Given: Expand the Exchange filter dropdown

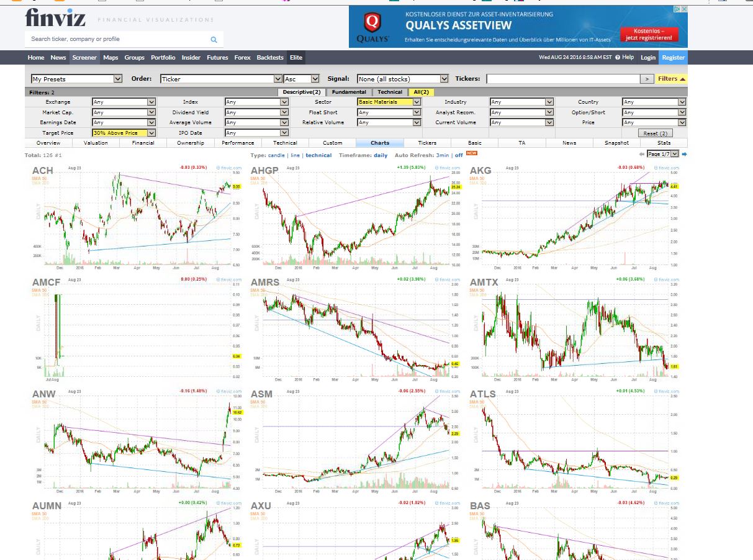Looking at the screenshot, I should (124, 102).
